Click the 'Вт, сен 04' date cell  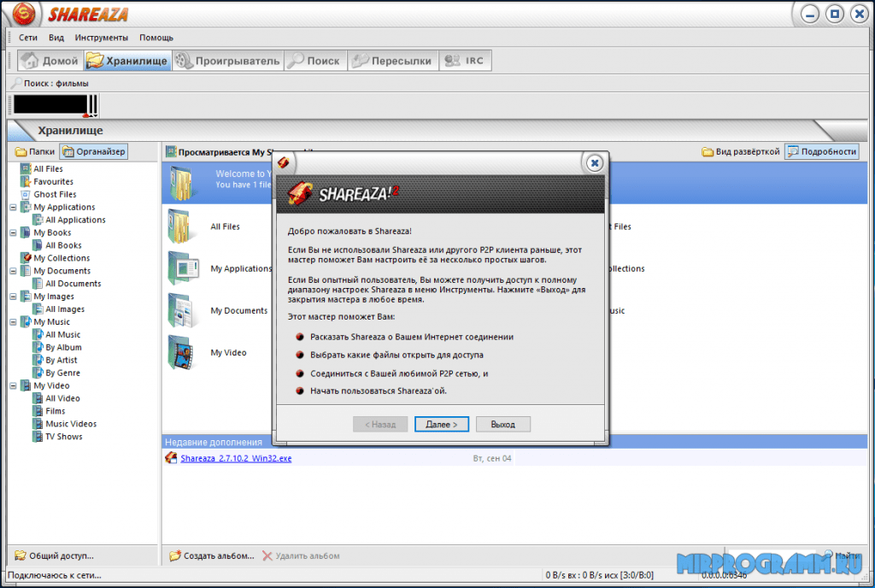[x=491, y=458]
